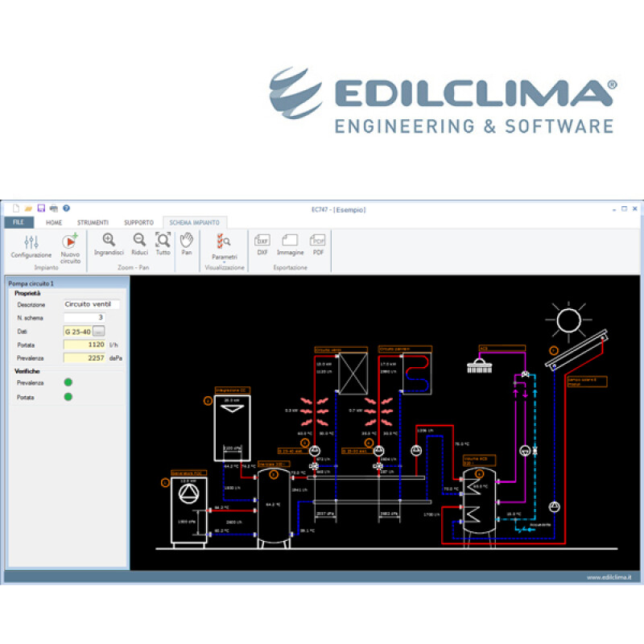Export the schema as PDF

(x=318, y=245)
